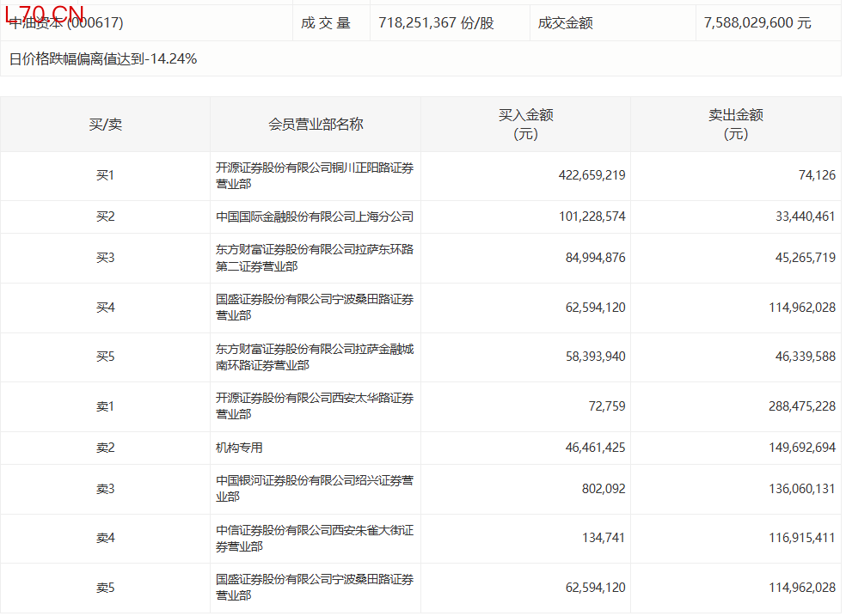Click the 成交量 value 718,251,367 份/股

pos(436,23)
